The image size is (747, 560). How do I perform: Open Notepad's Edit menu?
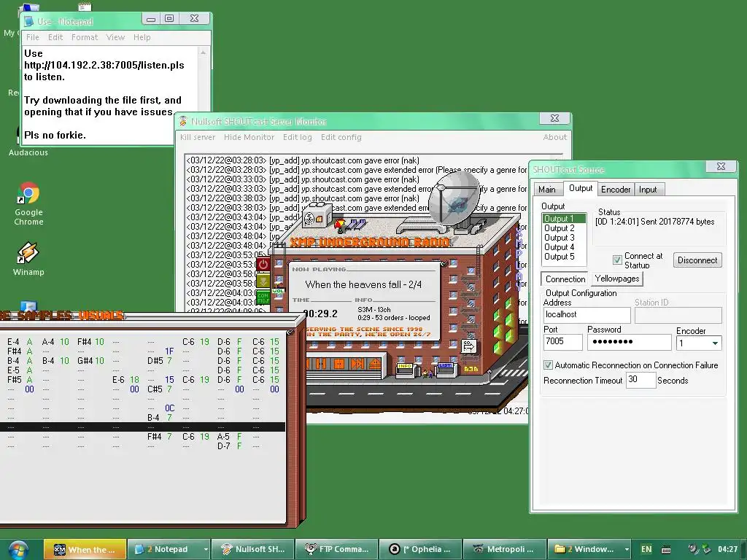point(55,37)
